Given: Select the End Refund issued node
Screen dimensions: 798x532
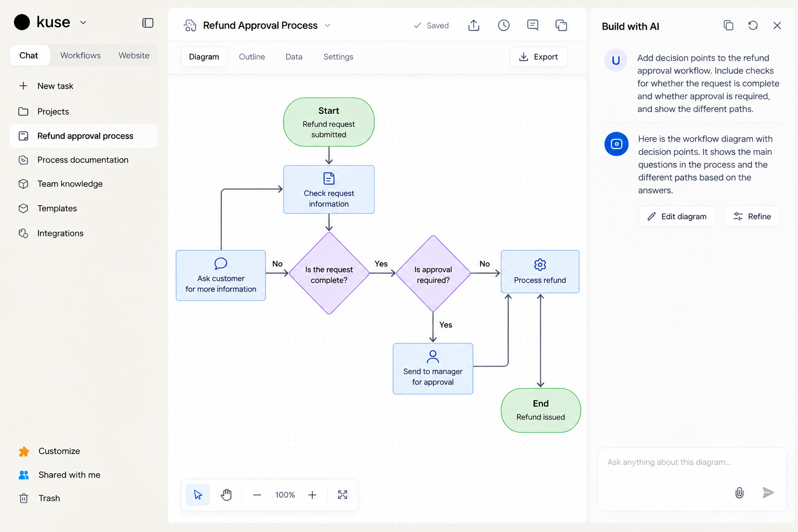Looking at the screenshot, I should 541,410.
